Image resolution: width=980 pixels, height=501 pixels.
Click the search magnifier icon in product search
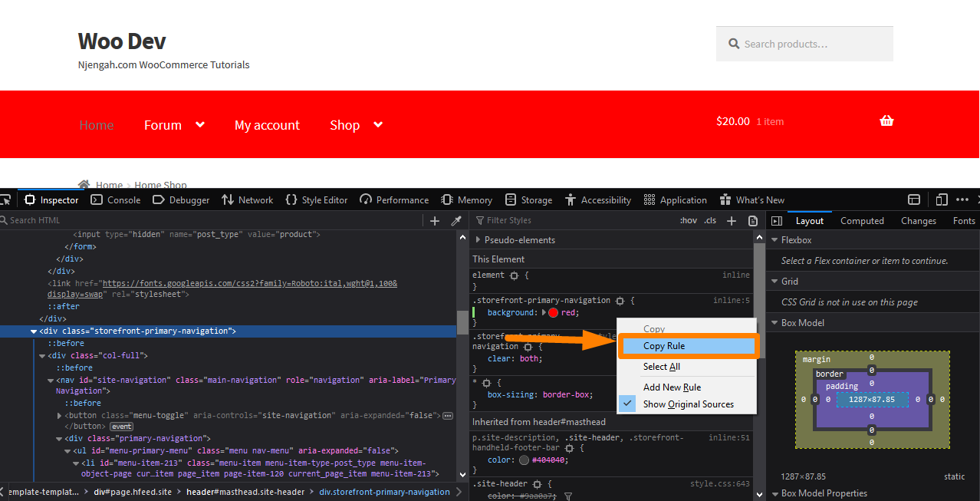coord(734,44)
